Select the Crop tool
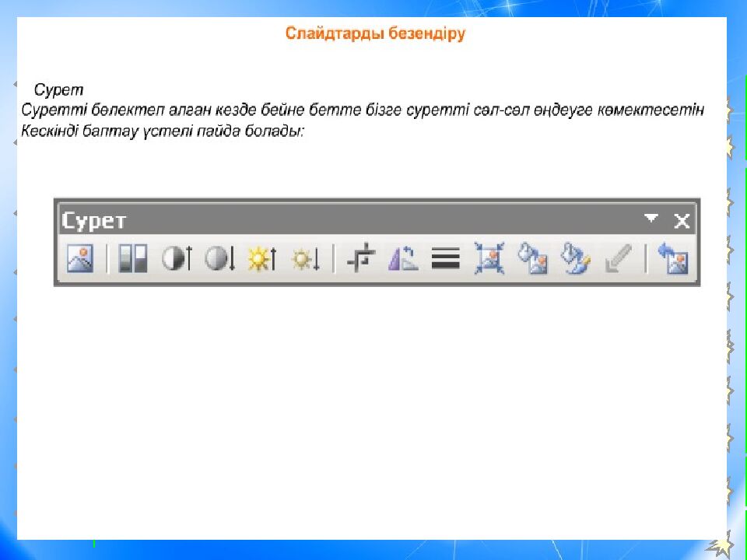Image resolution: width=747 pixels, height=560 pixels. click(x=360, y=259)
